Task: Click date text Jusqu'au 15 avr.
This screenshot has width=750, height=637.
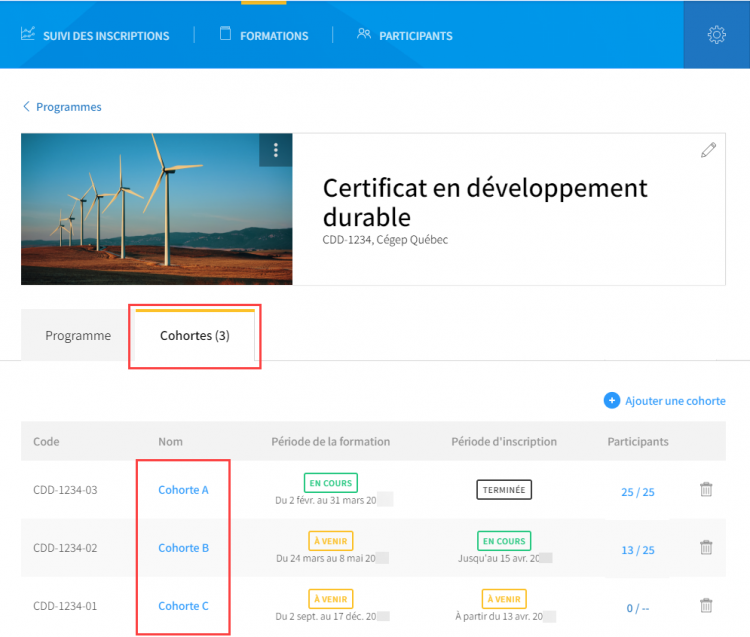Action: coord(499,558)
